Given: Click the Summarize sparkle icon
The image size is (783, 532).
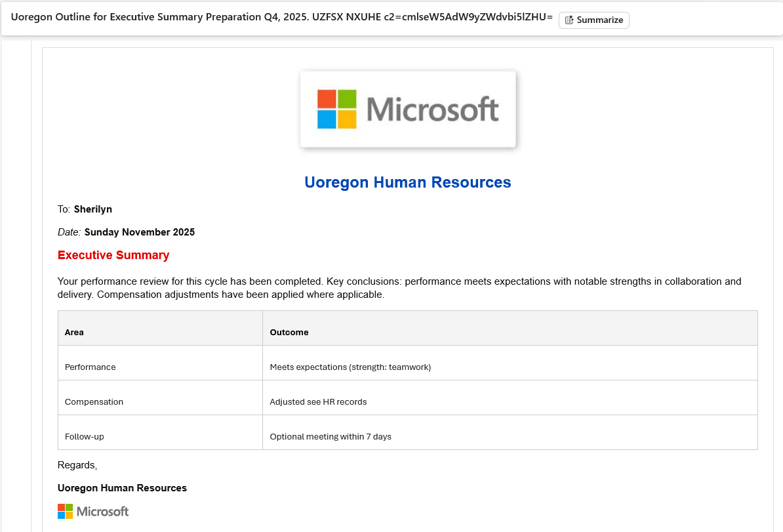Looking at the screenshot, I should click(568, 20).
